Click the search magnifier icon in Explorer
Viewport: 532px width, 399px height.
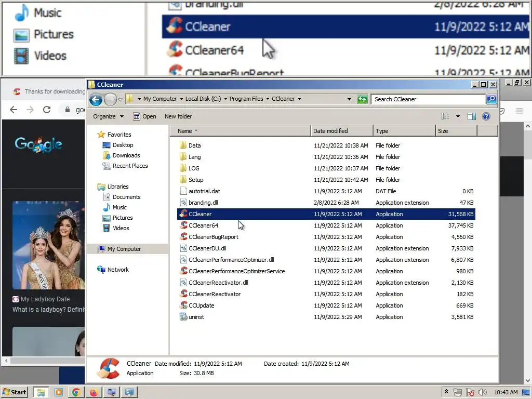(491, 99)
